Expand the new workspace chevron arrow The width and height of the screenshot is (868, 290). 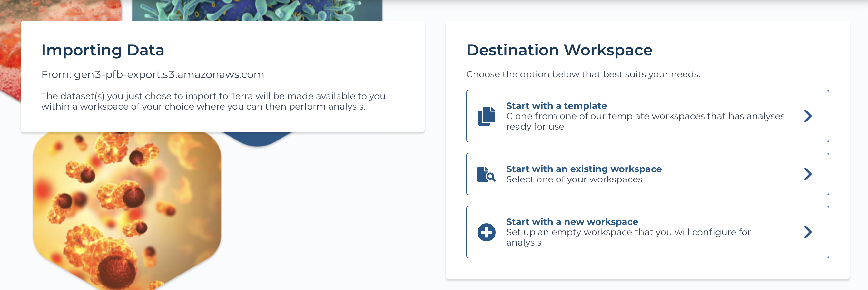(x=808, y=232)
